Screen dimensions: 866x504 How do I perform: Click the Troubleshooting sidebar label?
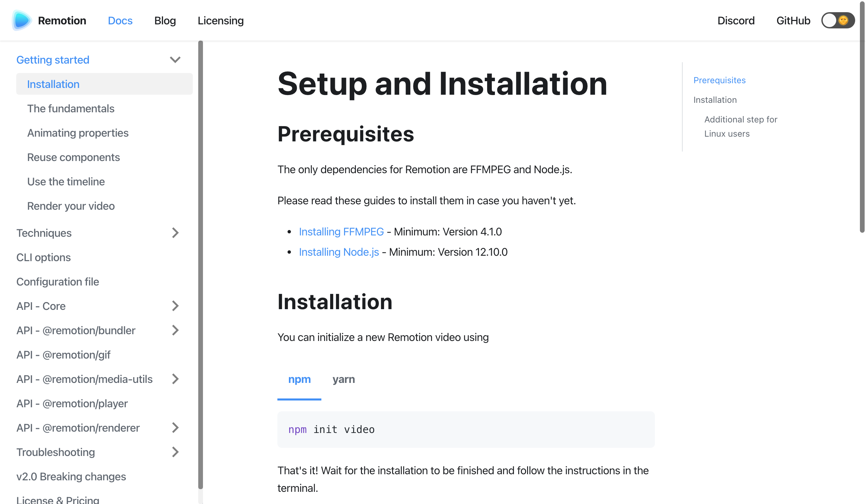[56, 452]
